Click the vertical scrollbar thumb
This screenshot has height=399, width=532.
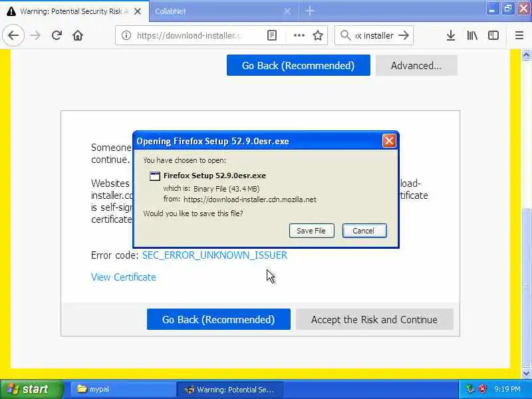click(x=526, y=288)
